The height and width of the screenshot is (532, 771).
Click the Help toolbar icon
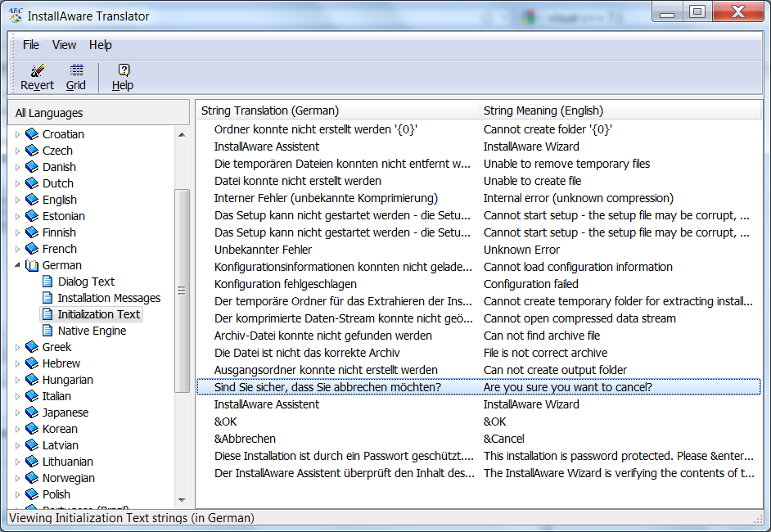124,70
